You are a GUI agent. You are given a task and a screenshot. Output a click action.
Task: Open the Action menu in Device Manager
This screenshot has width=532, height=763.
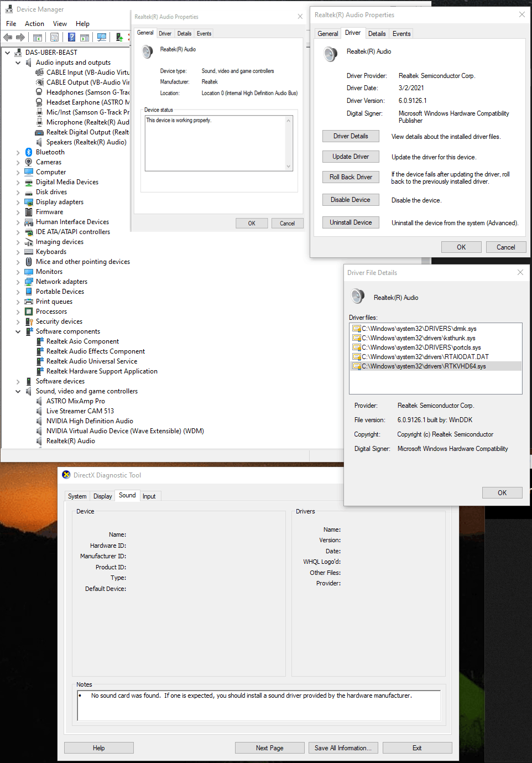[34, 24]
